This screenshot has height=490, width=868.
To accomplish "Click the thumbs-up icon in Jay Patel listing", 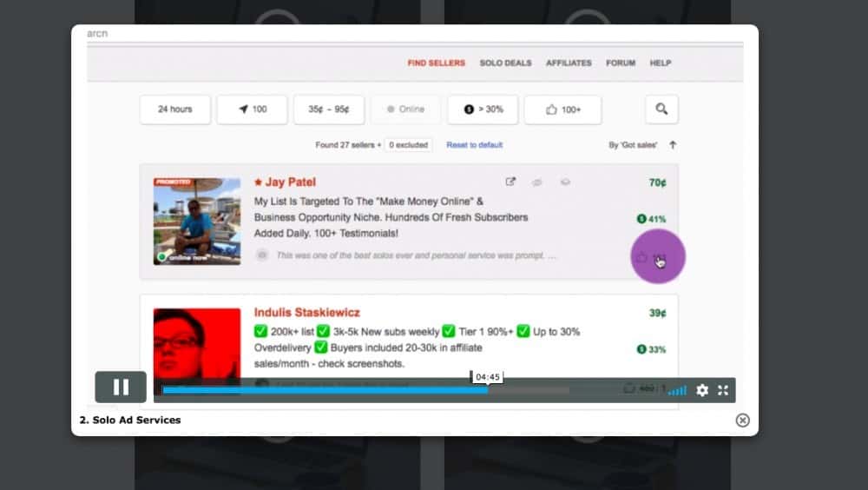I will 641,256.
